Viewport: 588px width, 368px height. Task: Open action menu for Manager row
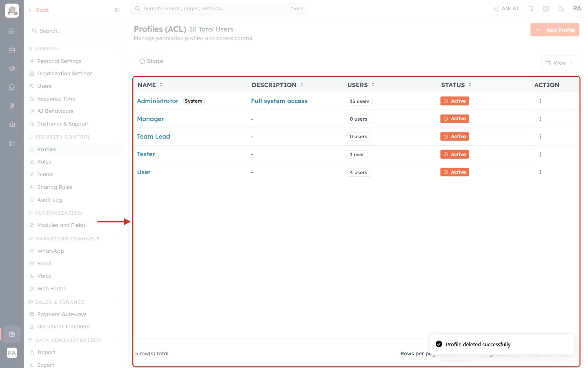pos(540,119)
